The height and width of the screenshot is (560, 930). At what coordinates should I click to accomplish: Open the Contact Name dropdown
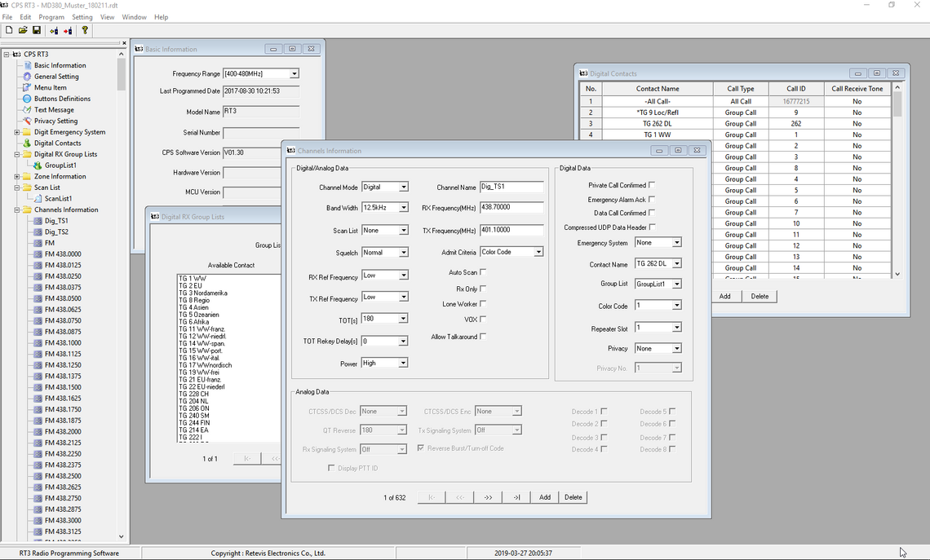[677, 264]
